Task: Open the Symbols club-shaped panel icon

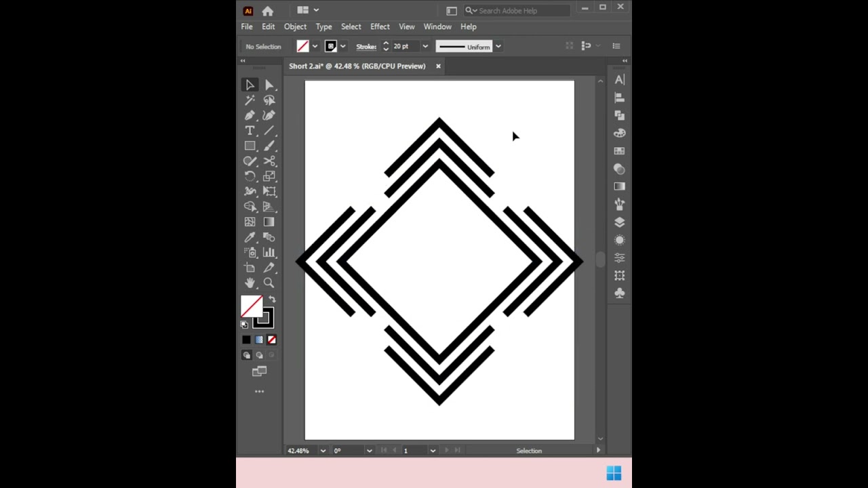Action: pyautogui.click(x=619, y=293)
